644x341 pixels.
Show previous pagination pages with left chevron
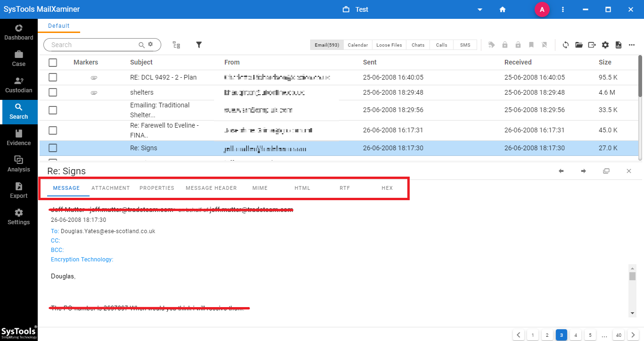point(519,335)
